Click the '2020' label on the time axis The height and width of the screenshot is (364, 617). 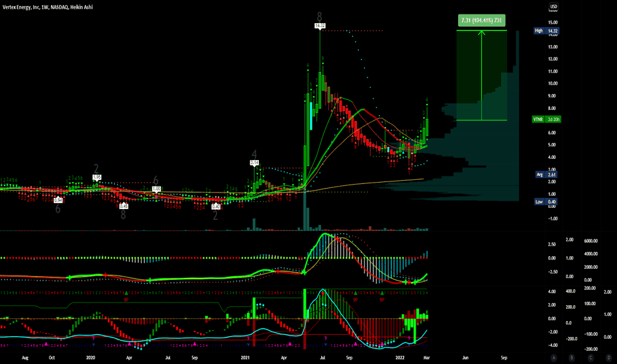tap(91, 357)
